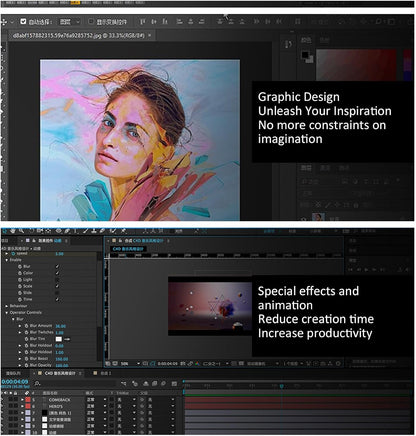Click the Photoshop Move tool icon
The image size is (416, 436).
(4, 22)
